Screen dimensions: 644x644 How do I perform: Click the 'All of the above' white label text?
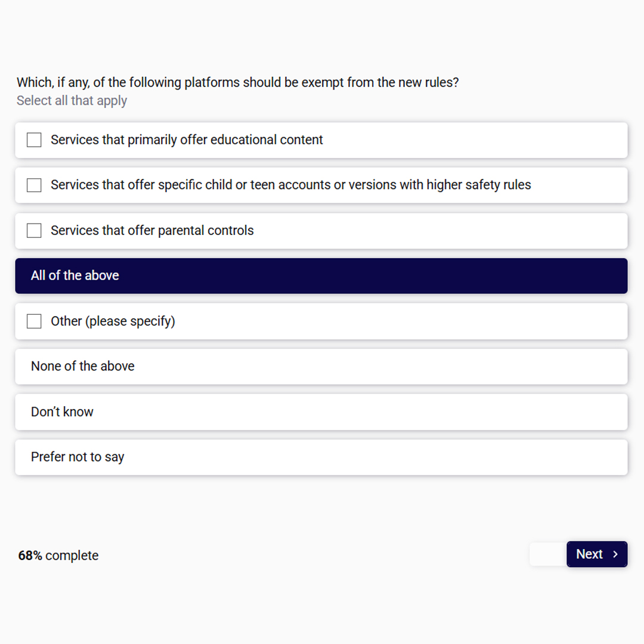75,275
